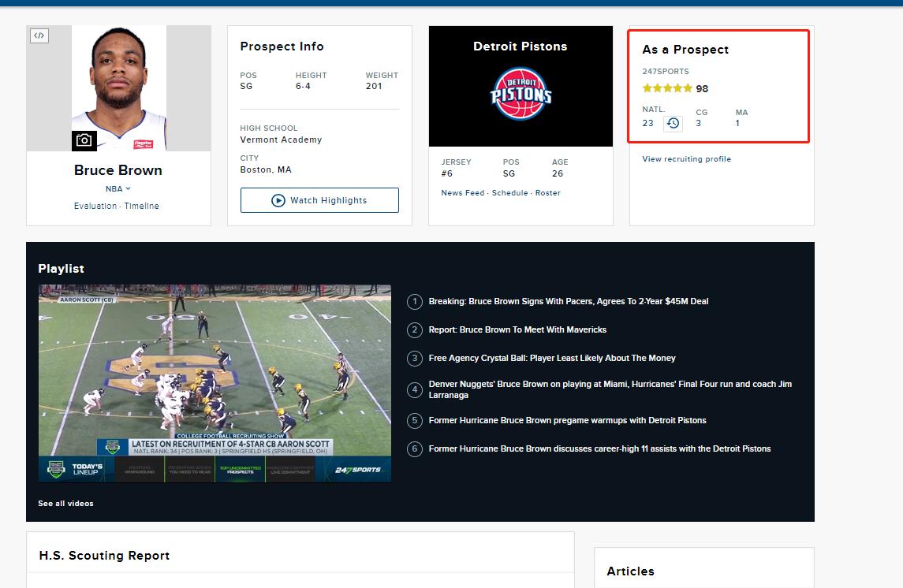Open Report: Bruce Brown To Meet With Mavericks
Image resolution: width=903 pixels, height=588 pixels.
[517, 329]
